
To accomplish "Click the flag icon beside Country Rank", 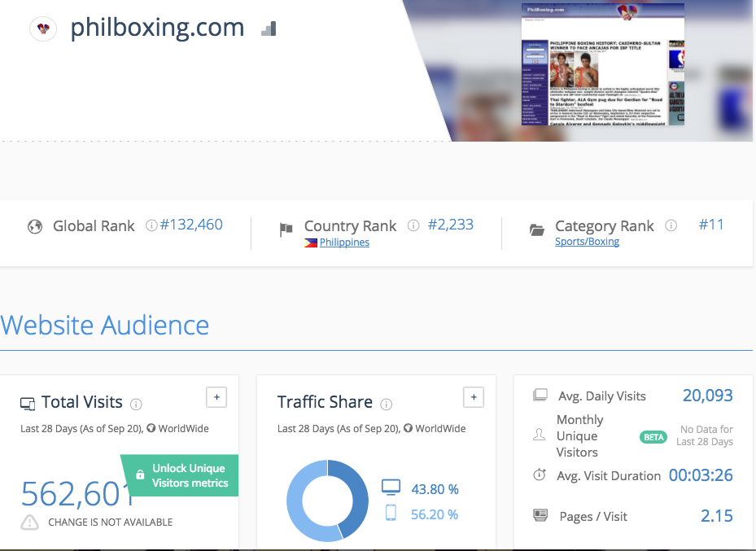I will [x=286, y=229].
